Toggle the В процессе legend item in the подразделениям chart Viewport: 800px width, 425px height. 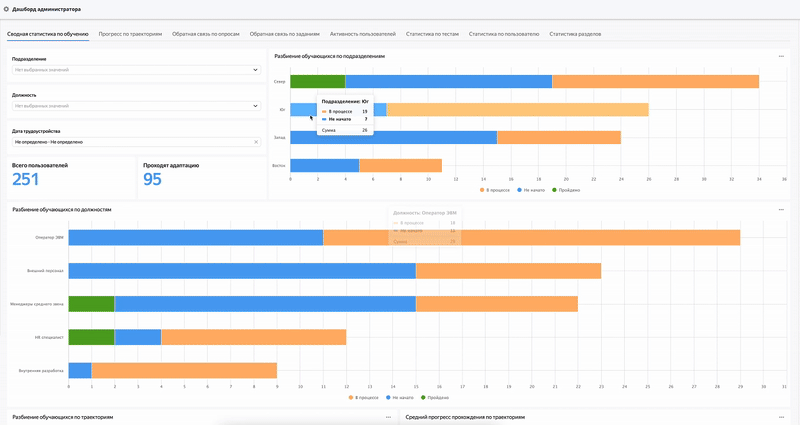click(496, 189)
